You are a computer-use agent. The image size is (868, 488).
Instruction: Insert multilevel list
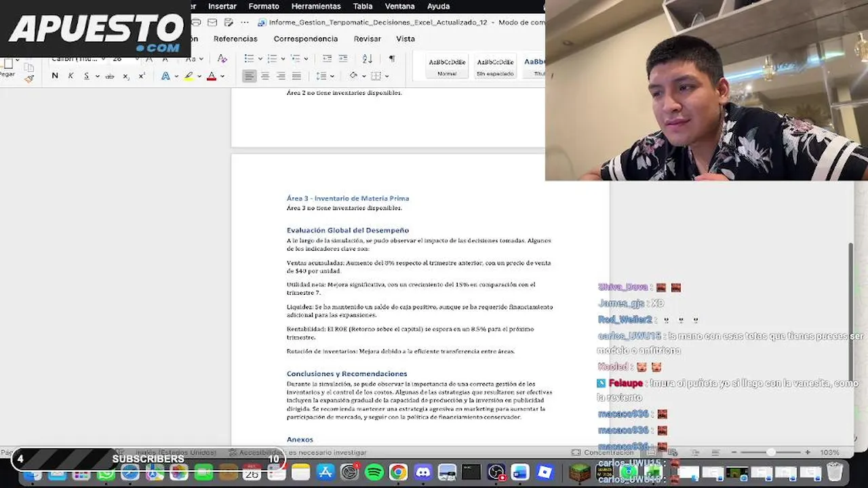(x=296, y=59)
